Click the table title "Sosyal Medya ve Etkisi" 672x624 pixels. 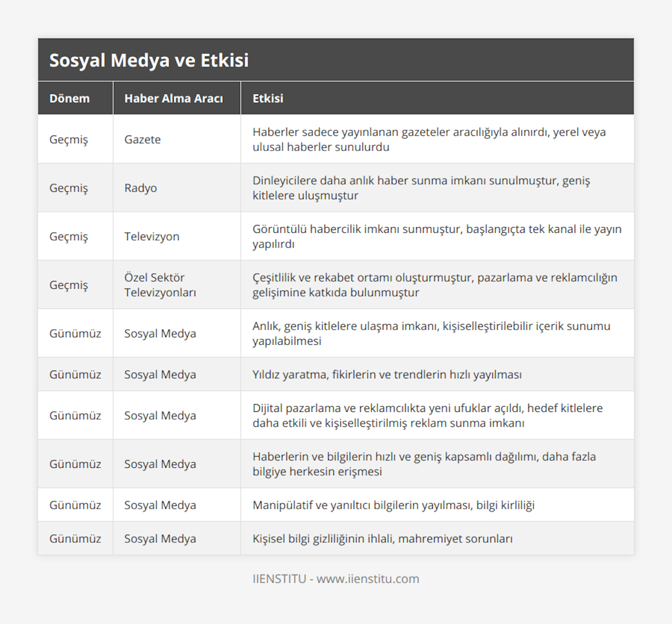point(149,60)
